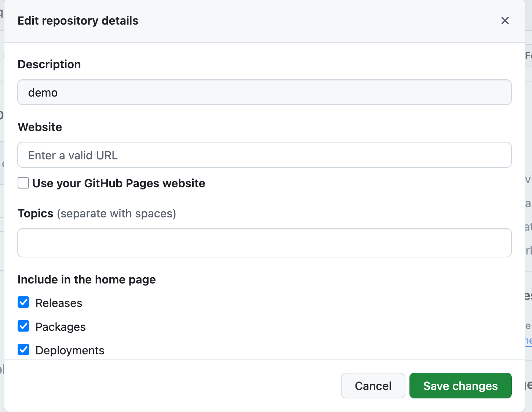Uncheck the Releases checkbox

click(23, 302)
